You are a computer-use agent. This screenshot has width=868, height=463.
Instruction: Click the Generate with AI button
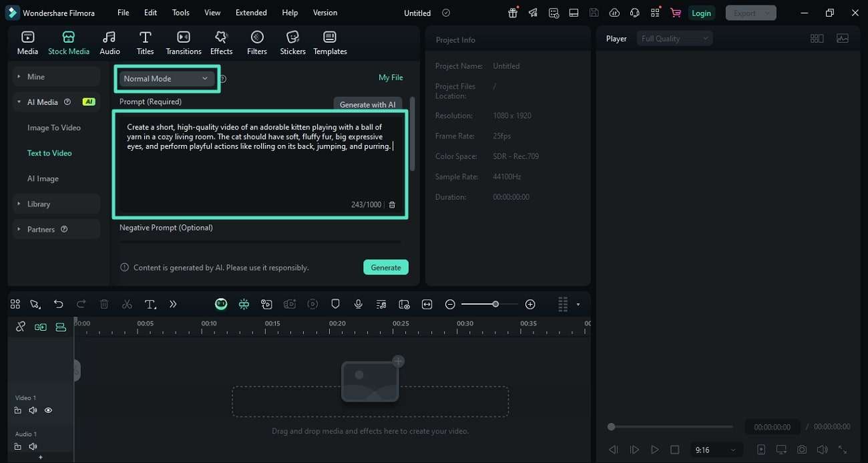click(367, 104)
